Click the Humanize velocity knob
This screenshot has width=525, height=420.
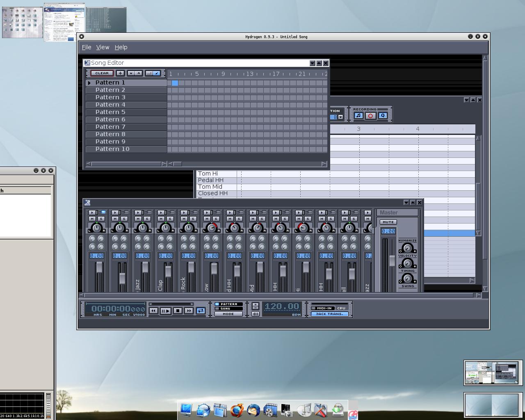click(407, 248)
